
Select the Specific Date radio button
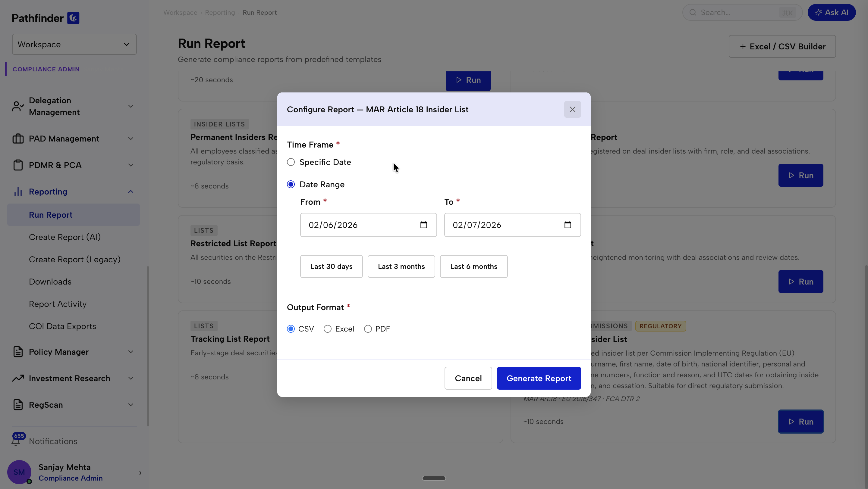pyautogui.click(x=291, y=162)
